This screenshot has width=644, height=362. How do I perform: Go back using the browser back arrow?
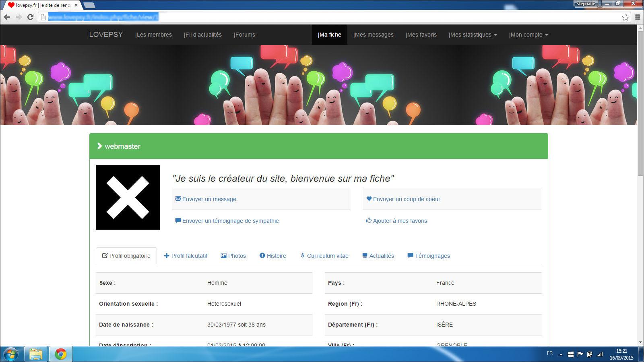[7, 17]
